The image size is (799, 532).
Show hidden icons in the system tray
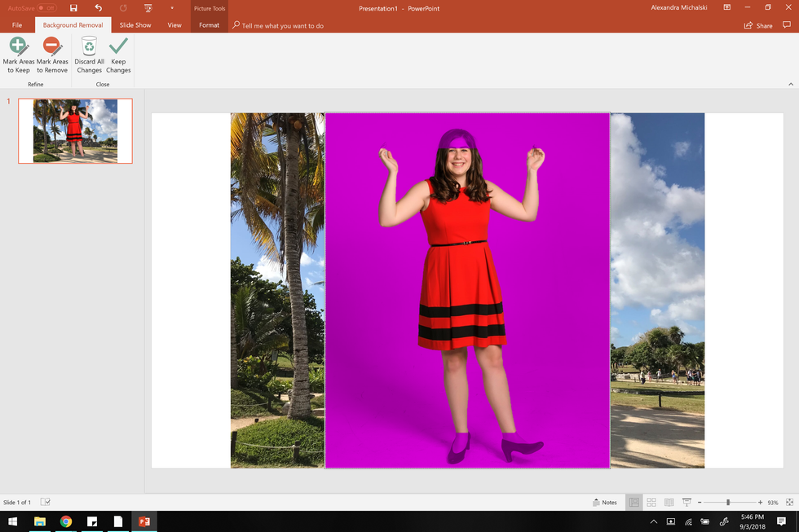tap(653, 521)
